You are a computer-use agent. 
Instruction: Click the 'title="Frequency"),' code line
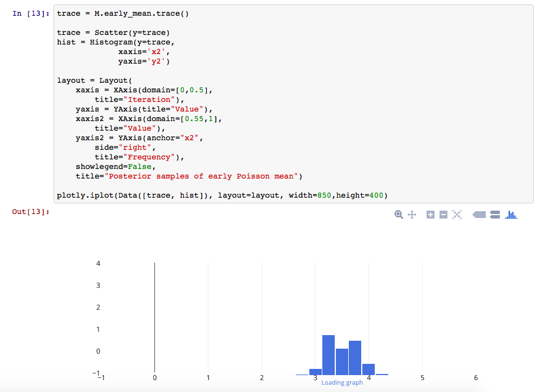(x=139, y=157)
